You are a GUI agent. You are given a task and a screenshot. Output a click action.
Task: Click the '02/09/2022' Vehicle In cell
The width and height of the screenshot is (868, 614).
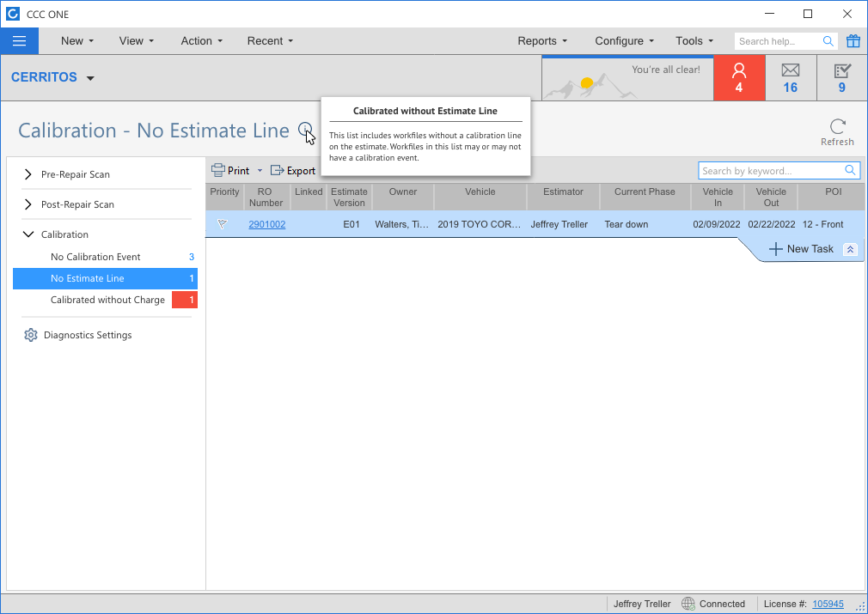[717, 224]
